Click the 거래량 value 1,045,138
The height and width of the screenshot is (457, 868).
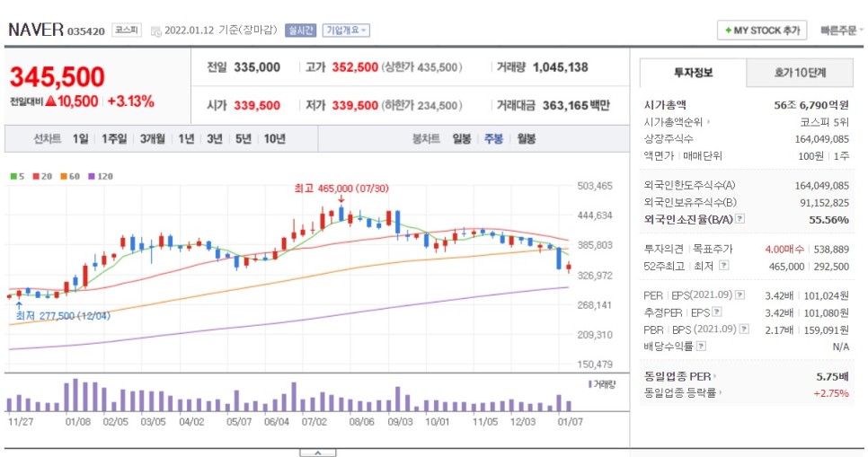[560, 67]
